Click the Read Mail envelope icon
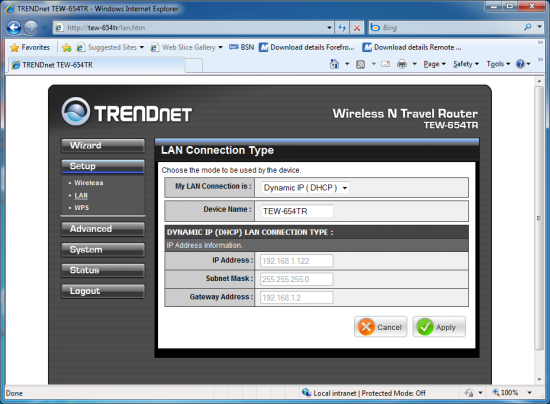This screenshot has height=404, width=550. click(385, 64)
